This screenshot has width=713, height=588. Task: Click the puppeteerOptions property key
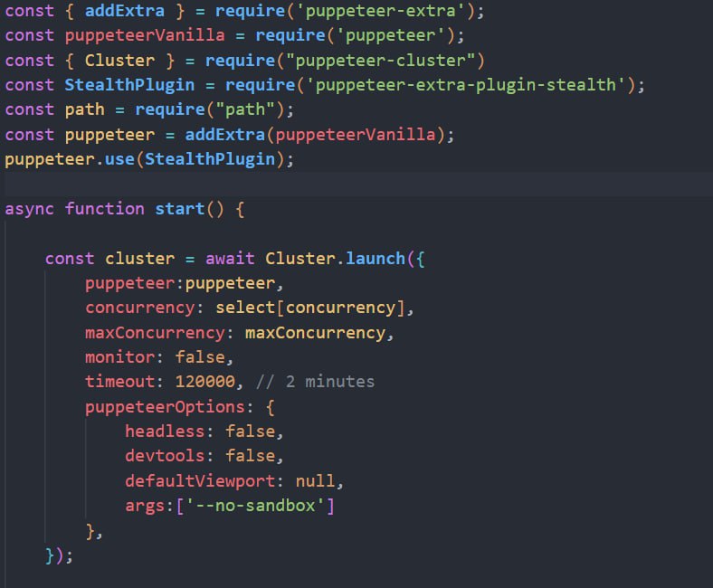[165, 407]
